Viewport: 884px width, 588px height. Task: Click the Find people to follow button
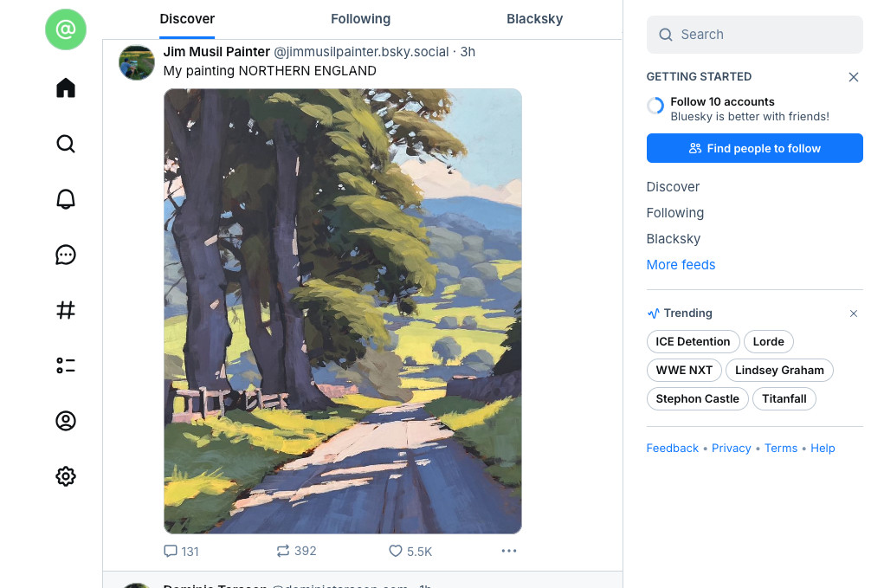pos(754,148)
